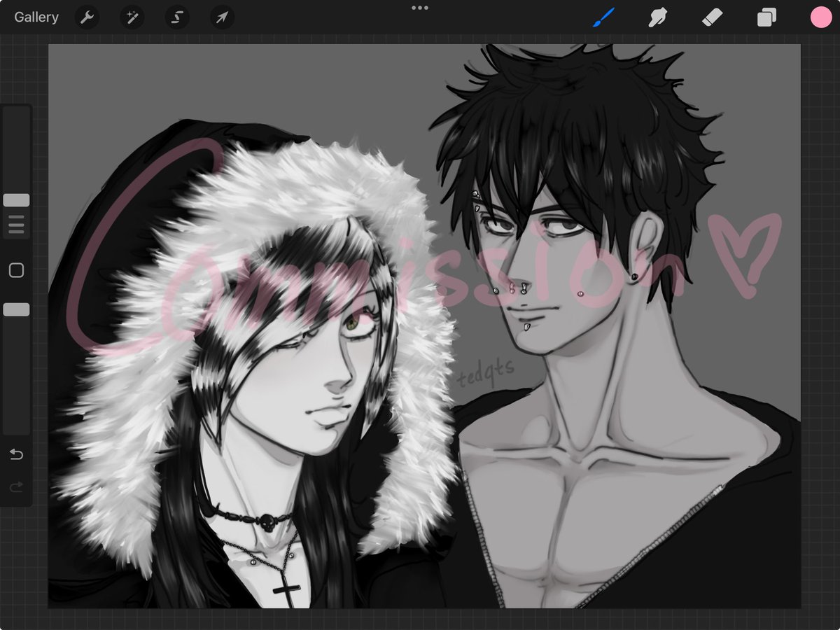Activate the Transform arrow tool
This screenshot has width=840, height=630.
click(222, 17)
